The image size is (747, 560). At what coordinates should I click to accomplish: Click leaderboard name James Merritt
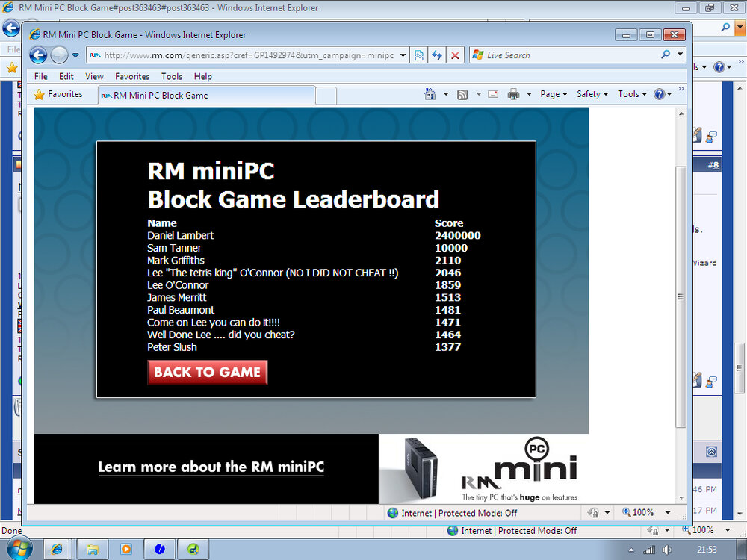[177, 298]
